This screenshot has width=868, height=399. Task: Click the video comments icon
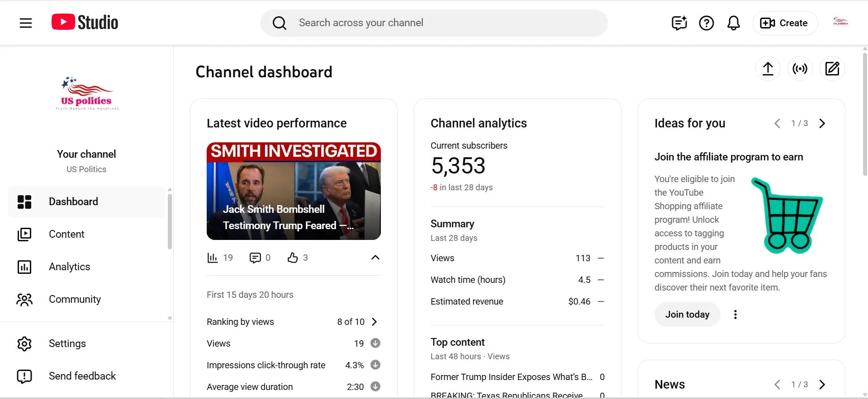pos(255,258)
